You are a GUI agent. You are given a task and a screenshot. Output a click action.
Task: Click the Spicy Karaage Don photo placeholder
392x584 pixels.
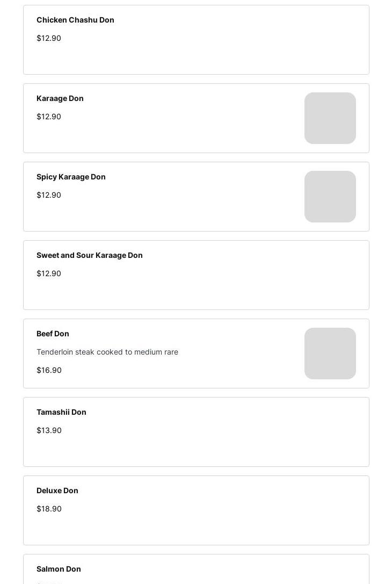click(330, 197)
